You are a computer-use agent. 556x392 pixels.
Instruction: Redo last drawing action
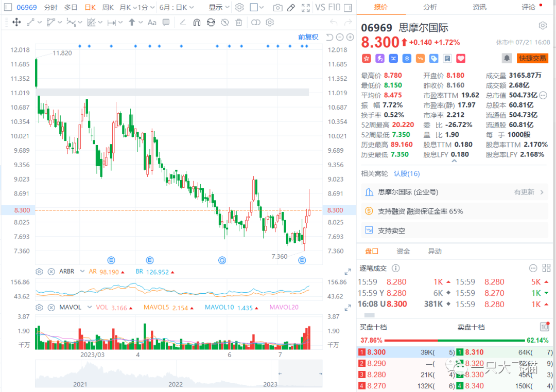[348, 23]
